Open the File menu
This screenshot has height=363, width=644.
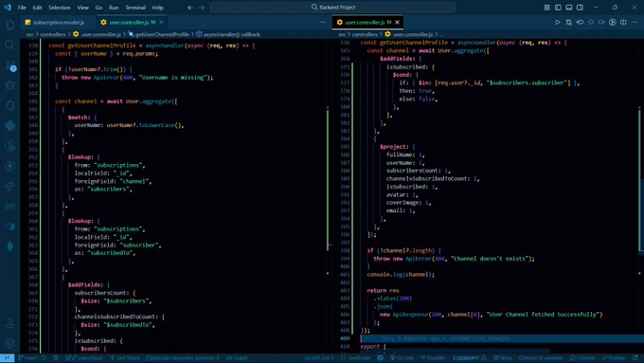(22, 8)
